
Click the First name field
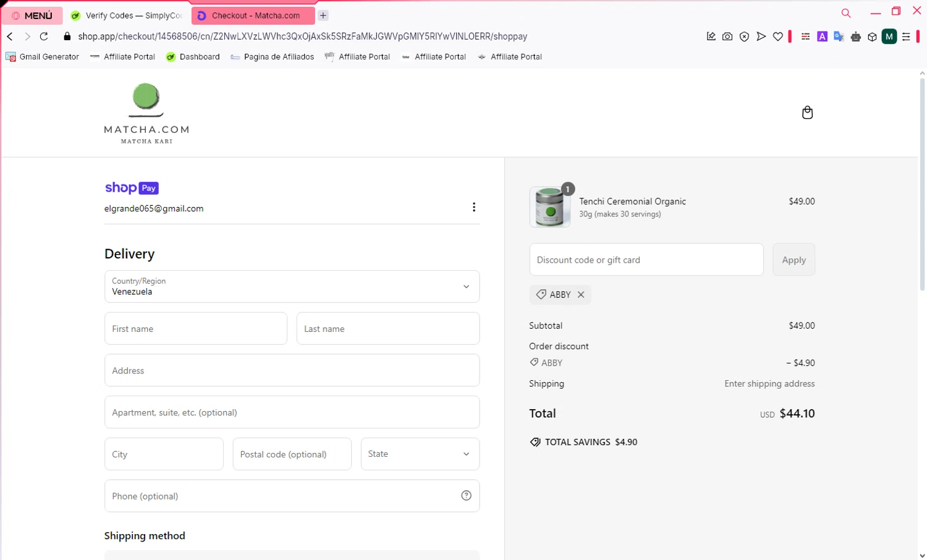(x=196, y=328)
